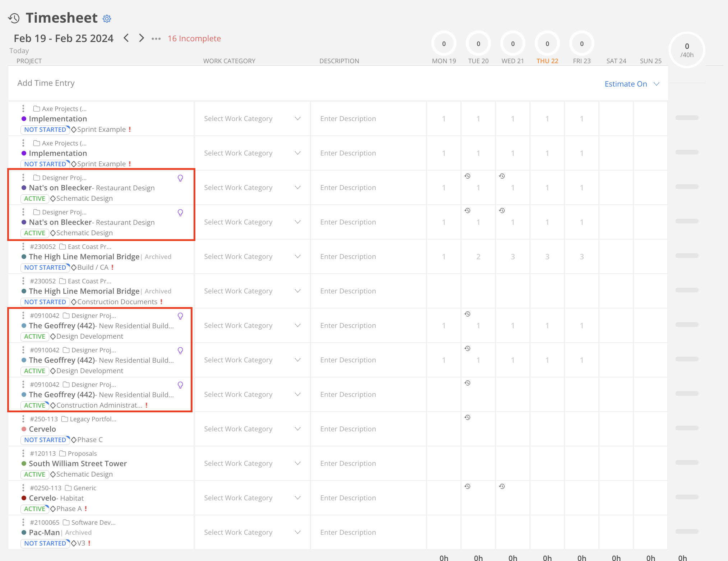Click Add Time Entry

(x=46, y=83)
